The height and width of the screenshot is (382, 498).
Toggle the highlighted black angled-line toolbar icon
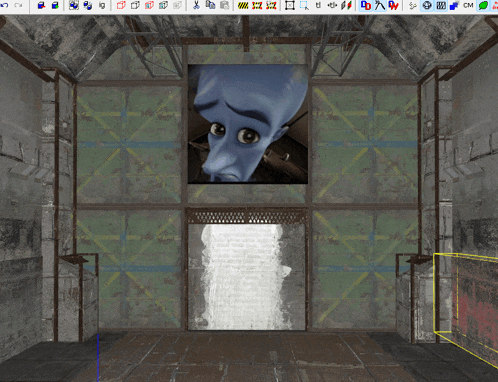point(380,5)
